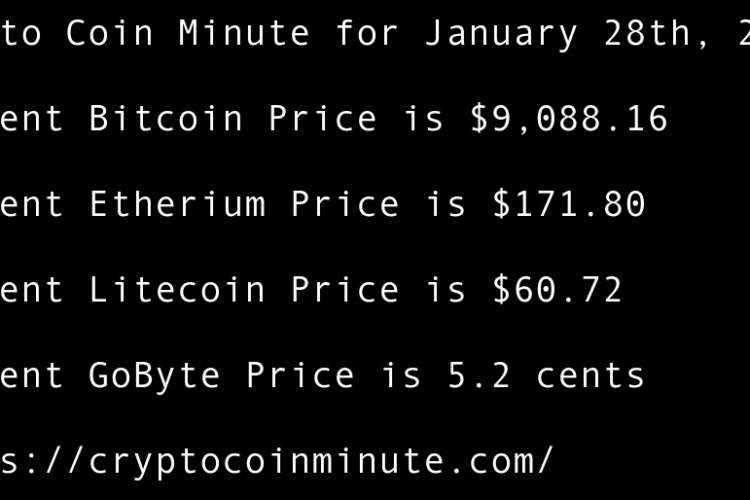This screenshot has height=500, width=750.
Task: Click Price on the GoByte line
Action: [300, 376]
